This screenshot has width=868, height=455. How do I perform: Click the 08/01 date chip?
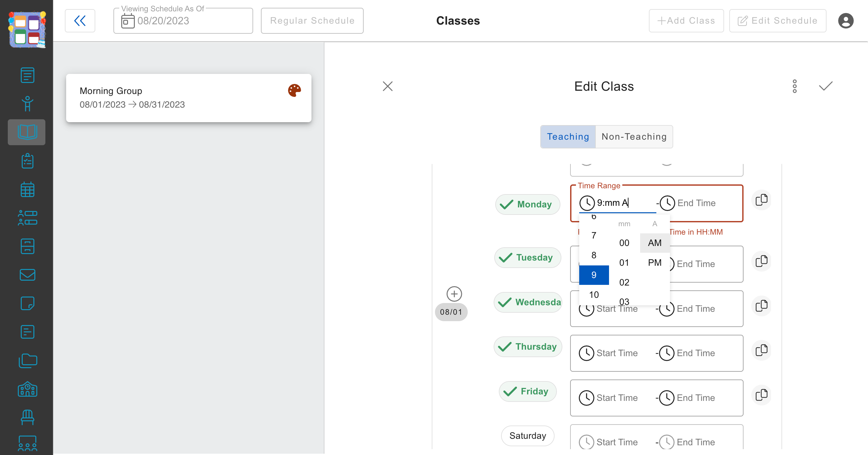point(451,312)
